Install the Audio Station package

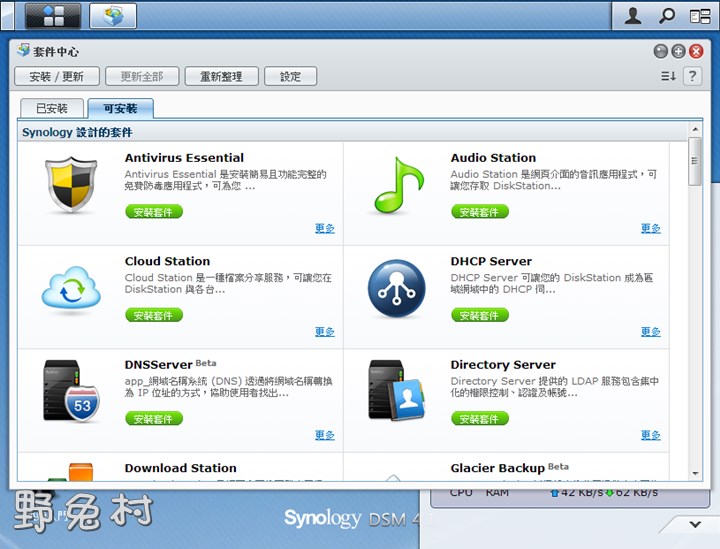coord(480,212)
